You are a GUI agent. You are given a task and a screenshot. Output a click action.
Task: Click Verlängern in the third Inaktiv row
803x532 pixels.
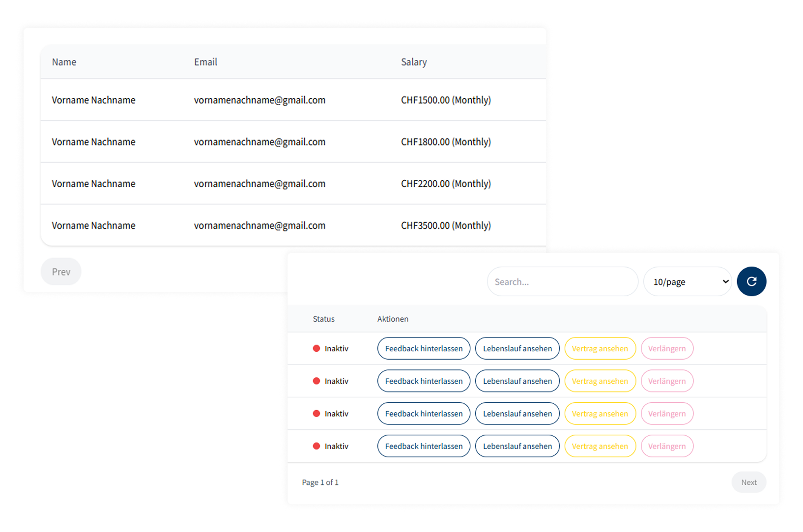[x=667, y=414]
